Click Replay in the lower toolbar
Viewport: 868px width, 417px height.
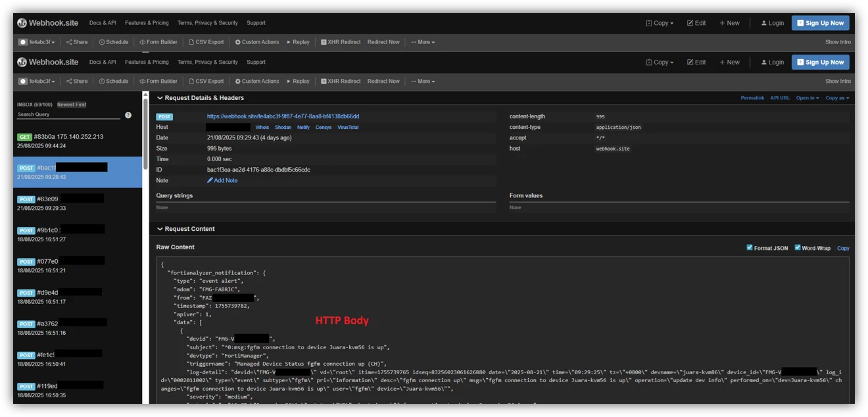pos(298,82)
